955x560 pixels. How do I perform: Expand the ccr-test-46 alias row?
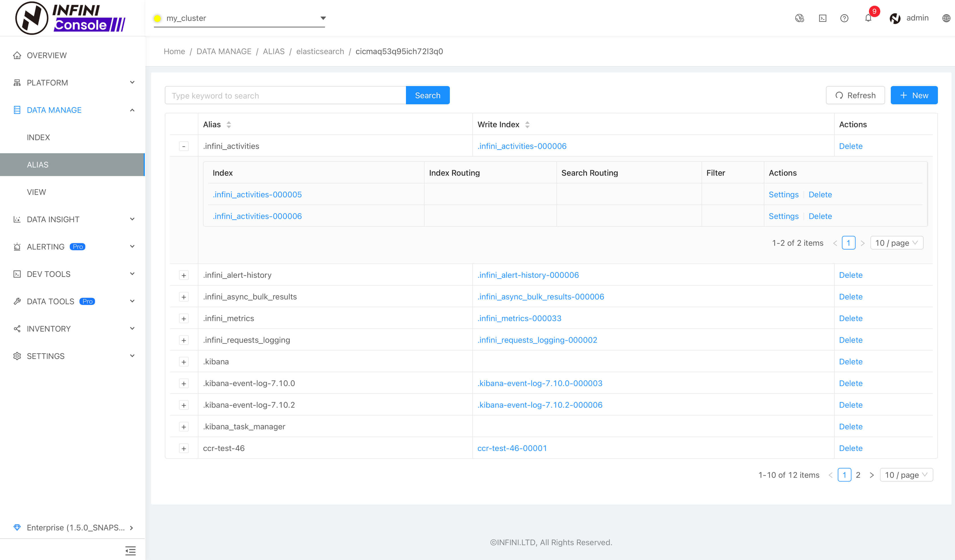click(184, 448)
